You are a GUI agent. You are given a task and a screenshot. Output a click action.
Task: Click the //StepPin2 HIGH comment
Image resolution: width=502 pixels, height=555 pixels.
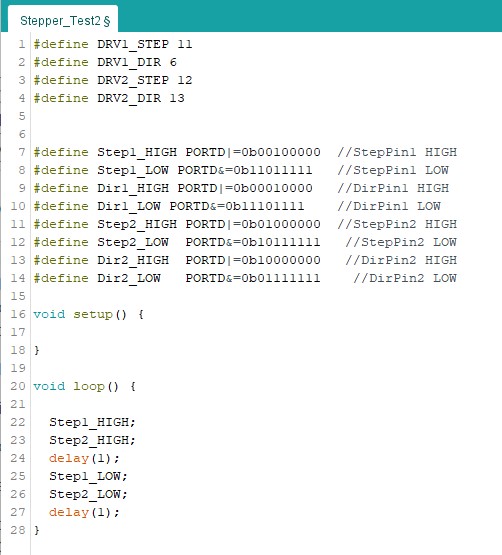[397, 224]
